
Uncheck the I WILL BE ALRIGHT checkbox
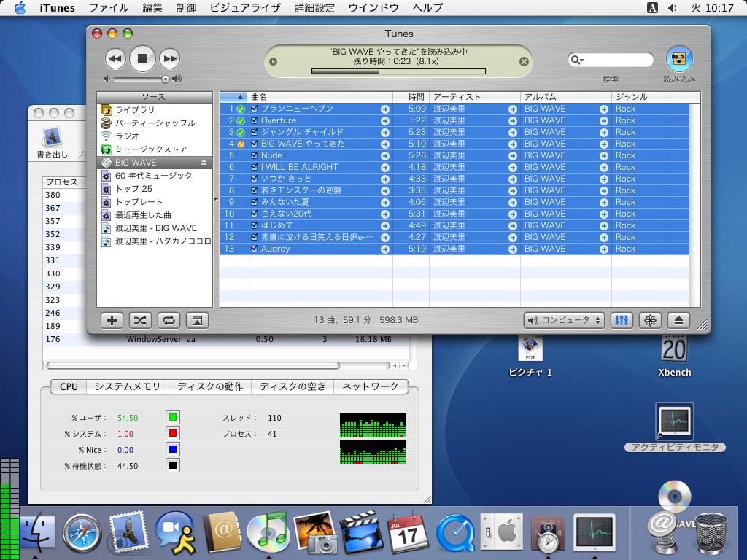[x=255, y=167]
